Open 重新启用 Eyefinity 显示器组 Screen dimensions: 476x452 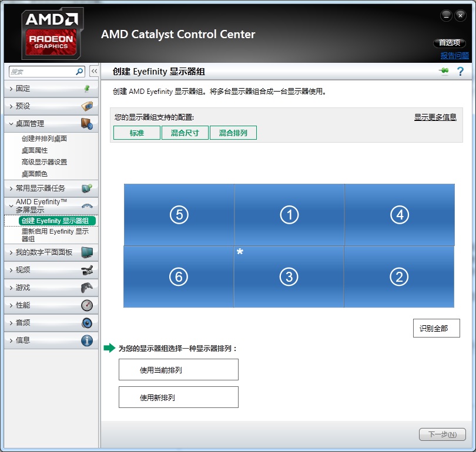pyautogui.click(x=55, y=235)
